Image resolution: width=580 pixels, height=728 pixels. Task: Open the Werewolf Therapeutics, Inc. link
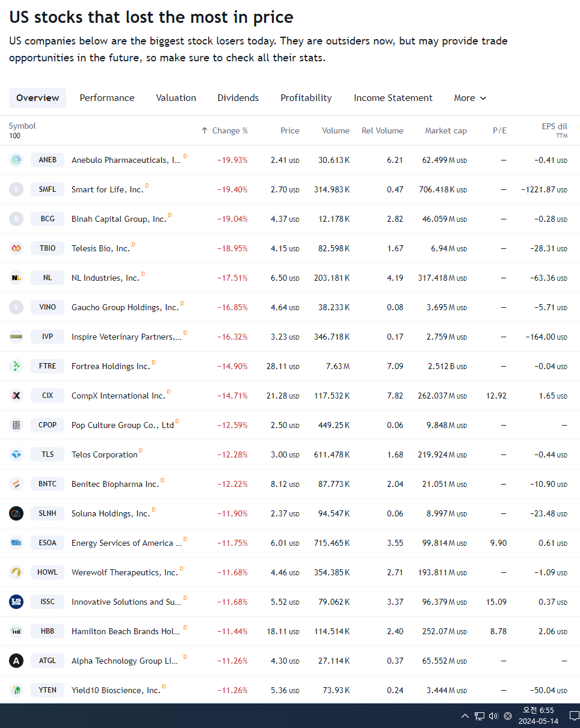click(x=125, y=573)
